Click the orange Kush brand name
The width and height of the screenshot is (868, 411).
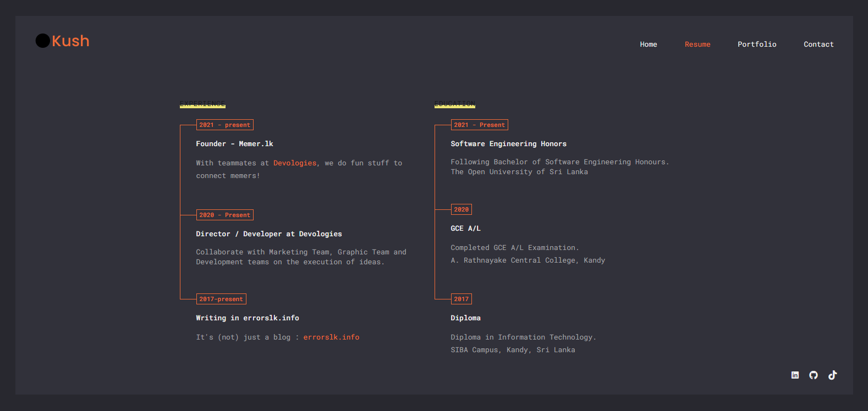[70, 41]
